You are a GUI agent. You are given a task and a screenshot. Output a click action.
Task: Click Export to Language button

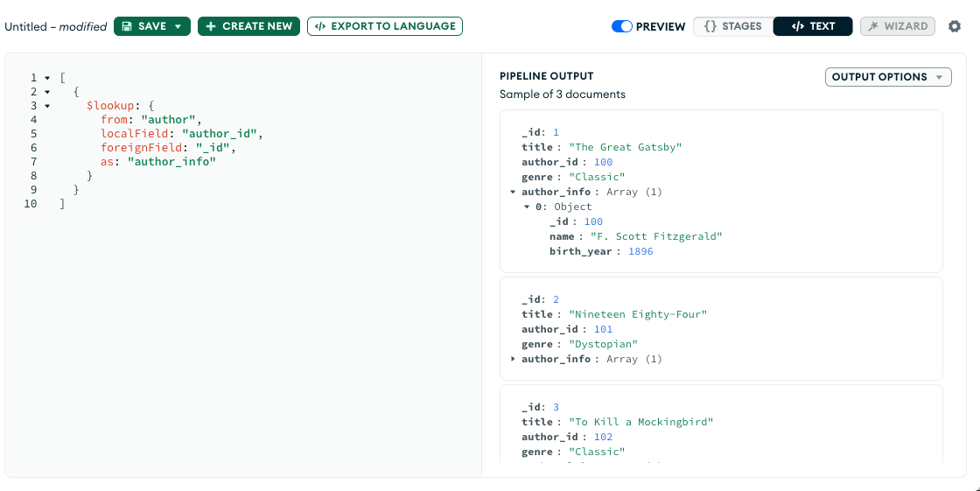tap(384, 26)
